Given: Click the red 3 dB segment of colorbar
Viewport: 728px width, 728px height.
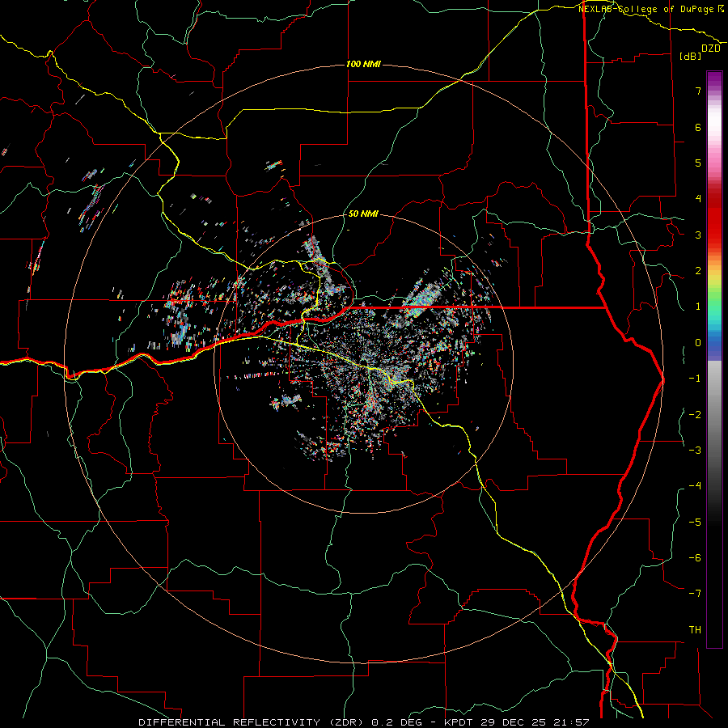Looking at the screenshot, I should pos(714,235).
